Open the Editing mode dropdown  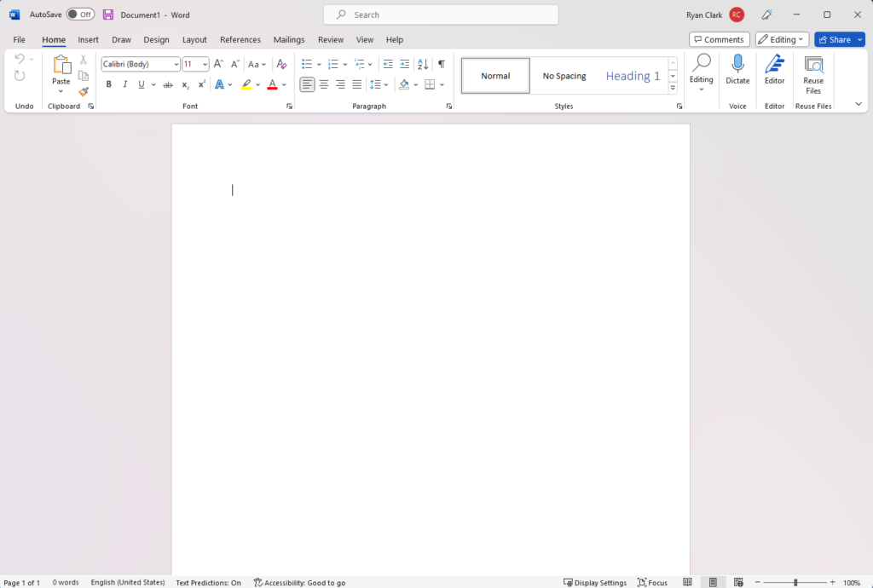click(783, 39)
